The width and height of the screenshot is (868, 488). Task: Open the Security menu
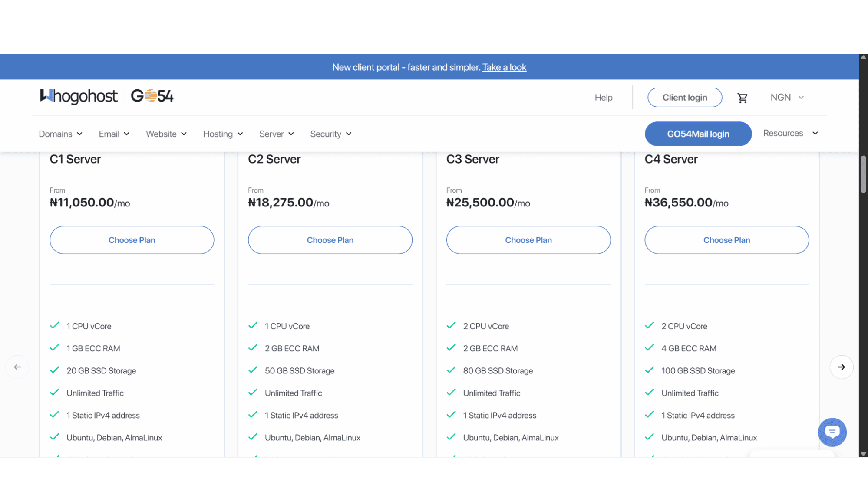pyautogui.click(x=330, y=134)
